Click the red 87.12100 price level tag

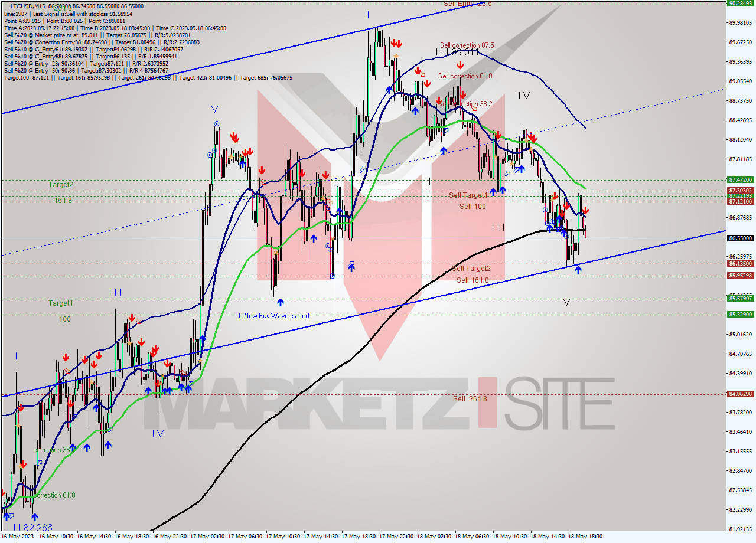click(740, 201)
